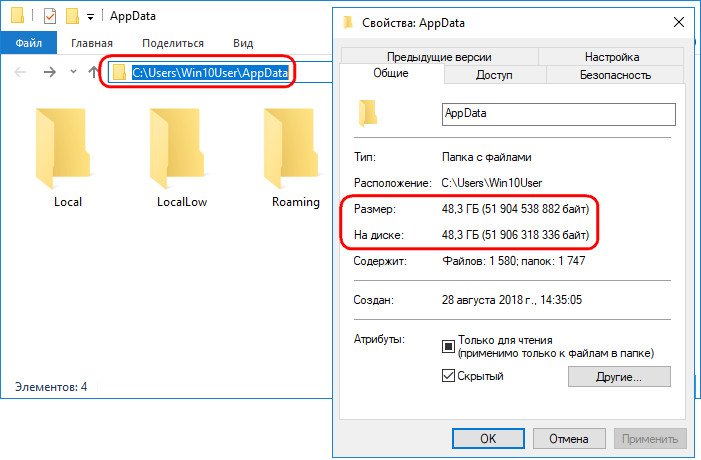Switch to the Поделиться ribbon tab
Viewport: 701px width, 460px height.
coord(173,43)
